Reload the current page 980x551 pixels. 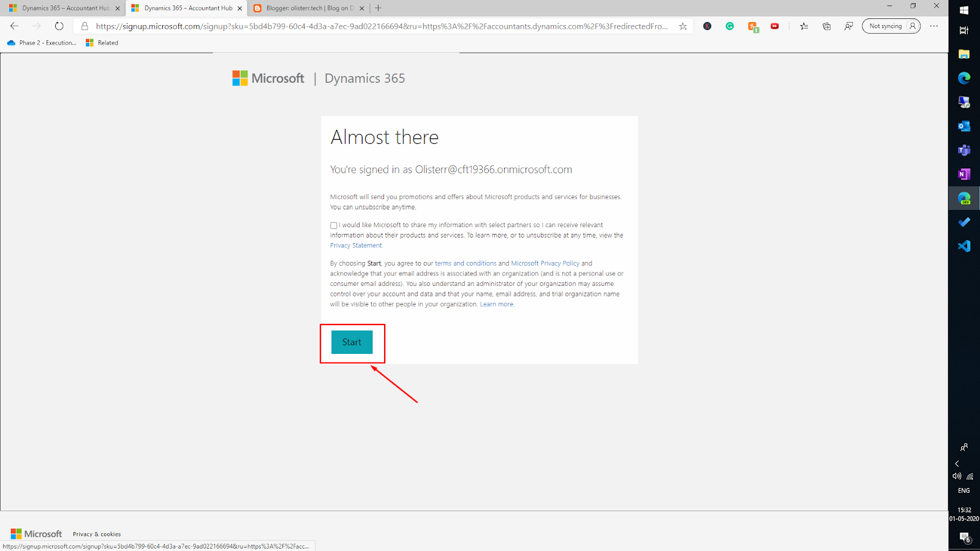pos(59,26)
